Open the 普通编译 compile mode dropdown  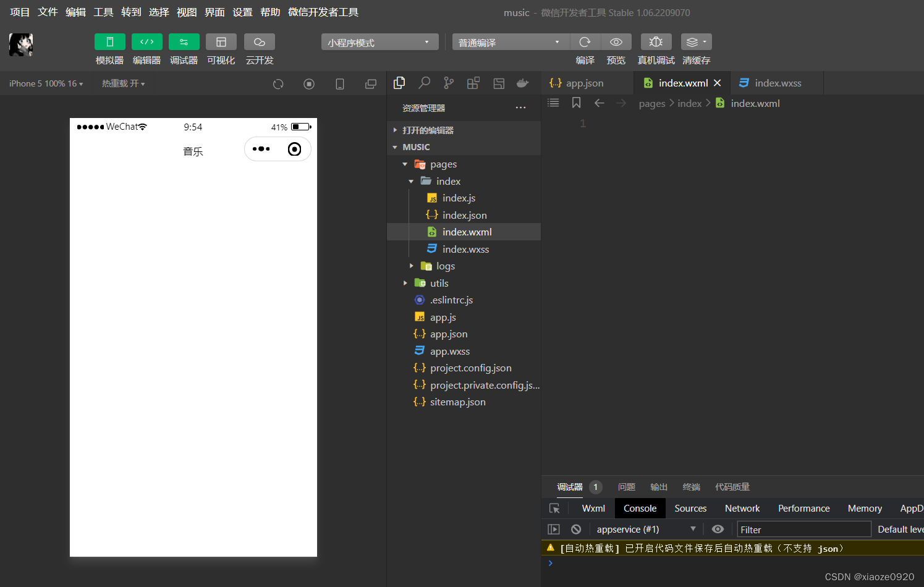click(x=511, y=42)
